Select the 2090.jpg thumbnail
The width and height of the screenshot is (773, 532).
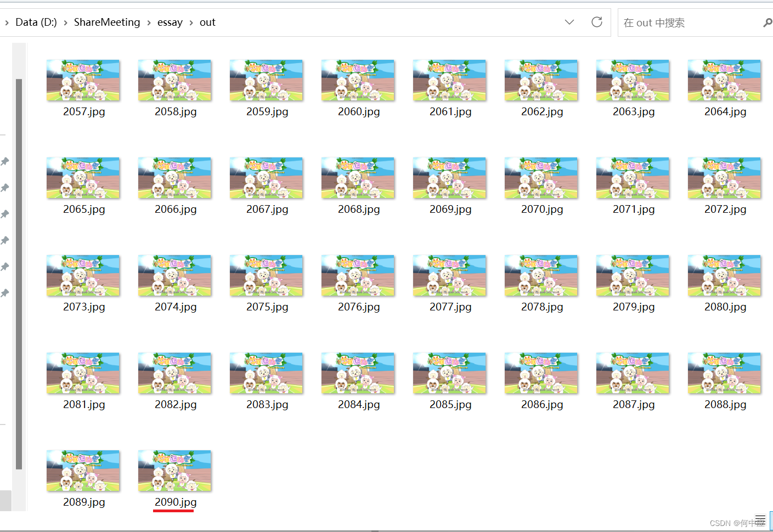[174, 471]
